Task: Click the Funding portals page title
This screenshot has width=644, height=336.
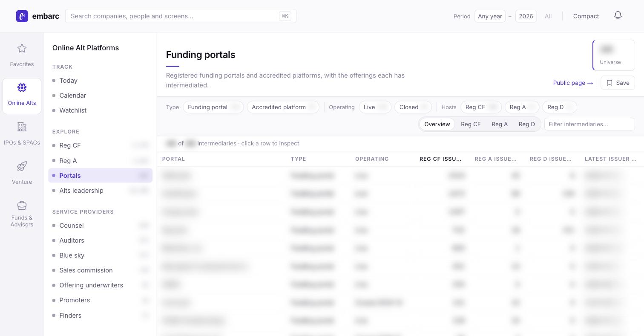Action: tap(201, 55)
